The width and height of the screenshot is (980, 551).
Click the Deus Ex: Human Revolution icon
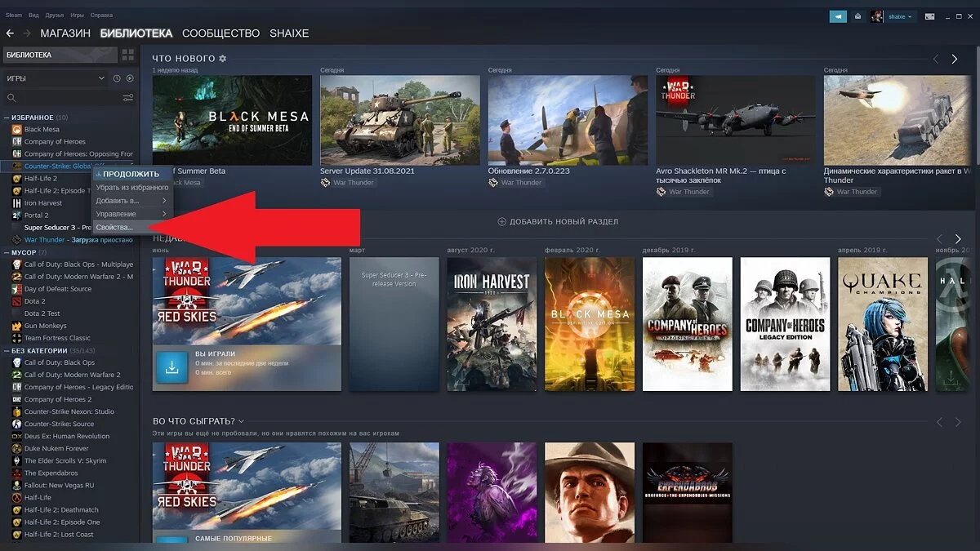tap(16, 436)
